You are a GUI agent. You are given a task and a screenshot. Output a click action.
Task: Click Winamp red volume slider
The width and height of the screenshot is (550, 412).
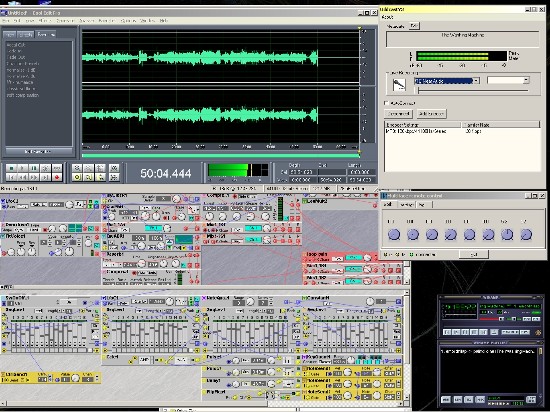tap(492, 319)
